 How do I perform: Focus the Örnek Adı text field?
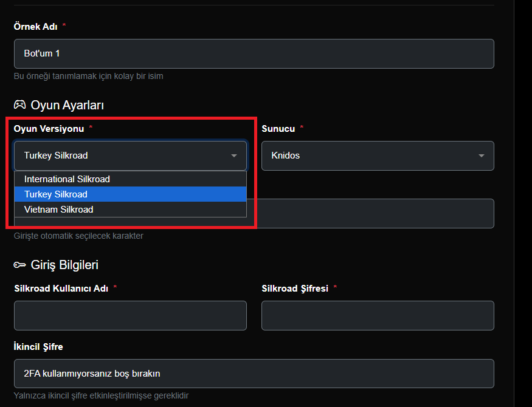pyautogui.click(x=254, y=53)
